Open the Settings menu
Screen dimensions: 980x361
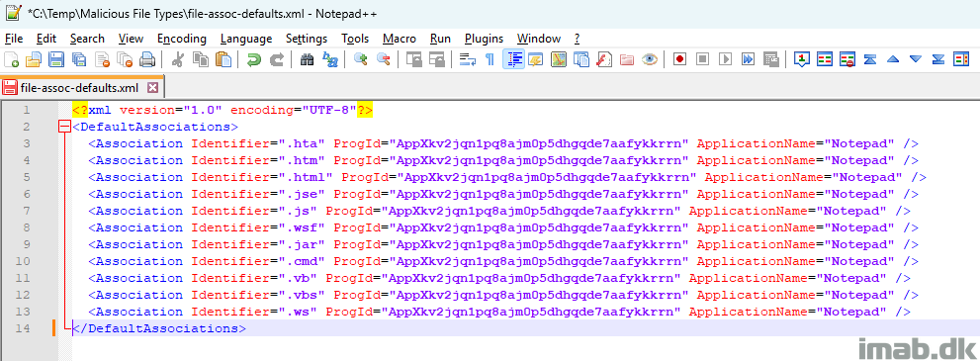(x=307, y=39)
